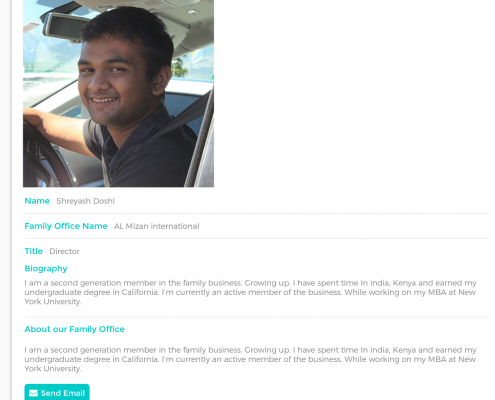Select the About our Family Office heading

pyautogui.click(x=75, y=329)
